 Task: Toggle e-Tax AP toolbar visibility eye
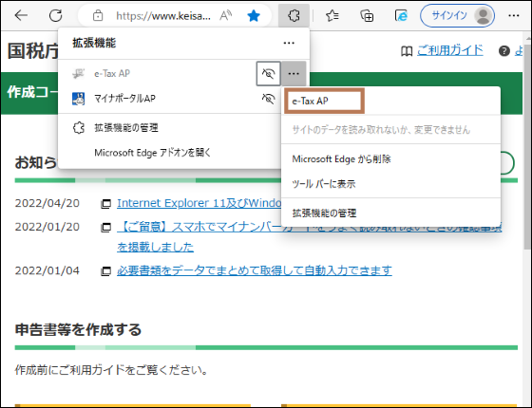pos(268,74)
